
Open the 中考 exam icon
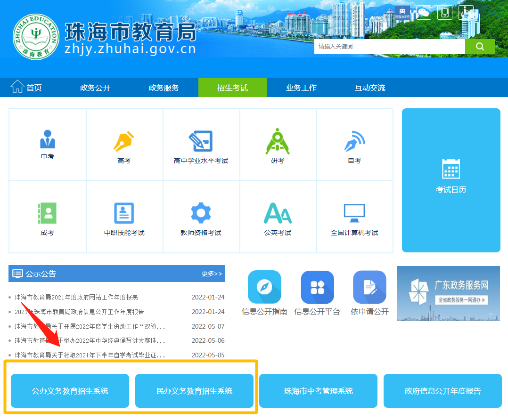point(47,140)
